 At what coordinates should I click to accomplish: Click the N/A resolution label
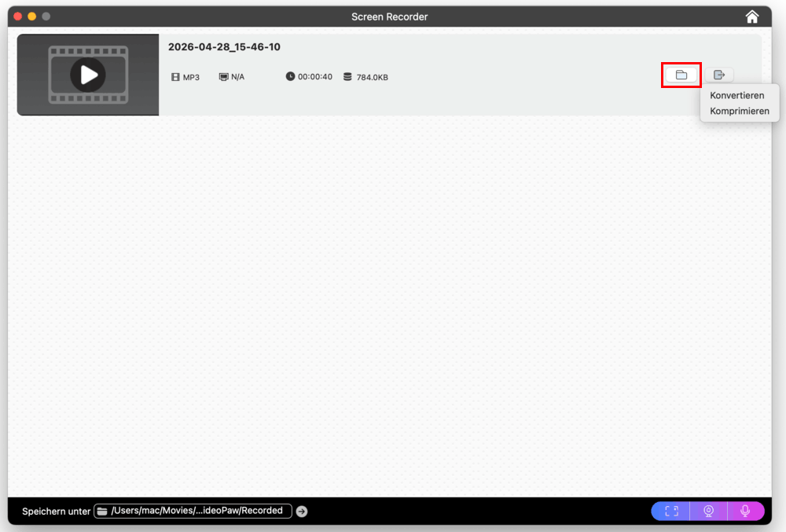point(237,77)
